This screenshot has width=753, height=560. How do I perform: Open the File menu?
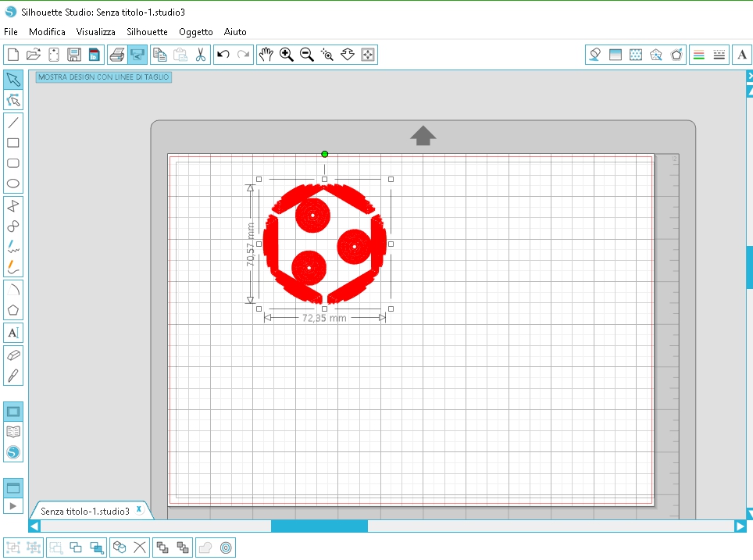click(11, 32)
